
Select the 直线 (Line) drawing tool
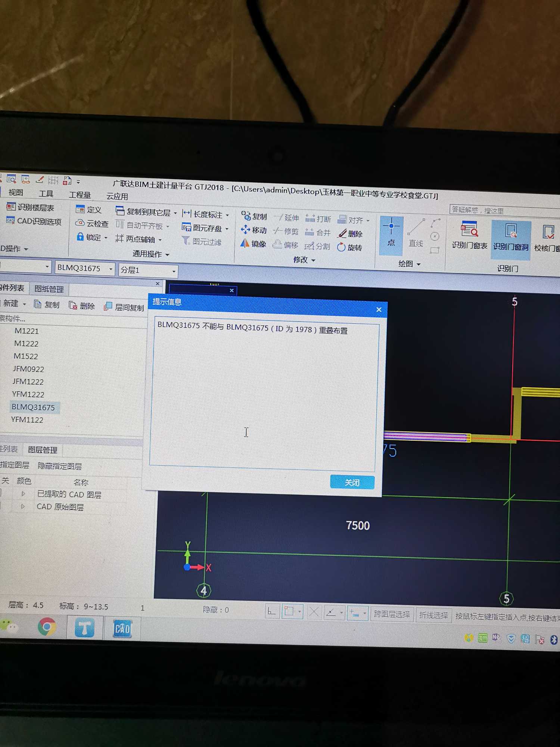[x=416, y=233]
